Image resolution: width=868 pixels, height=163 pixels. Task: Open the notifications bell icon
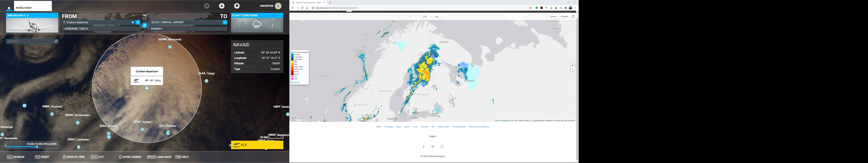point(237,6)
